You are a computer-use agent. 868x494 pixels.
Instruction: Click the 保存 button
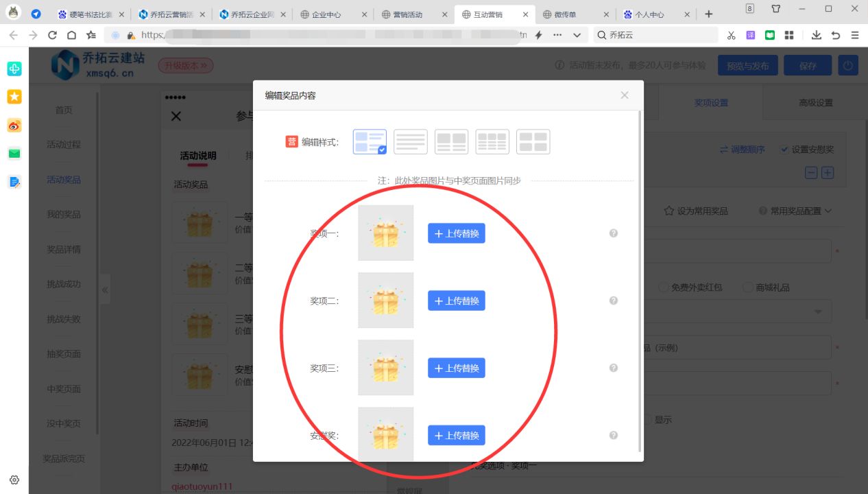point(807,64)
